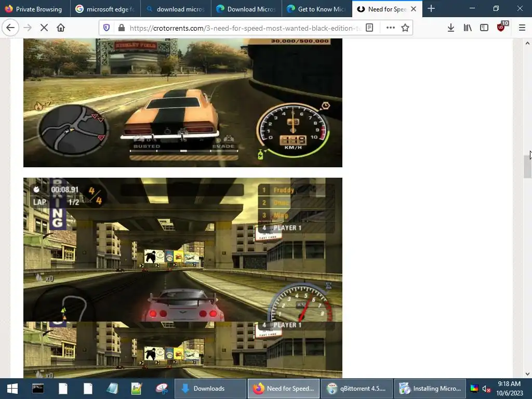Switch to Private Browsing tab
The width and height of the screenshot is (532, 399).
pyautogui.click(x=35, y=9)
